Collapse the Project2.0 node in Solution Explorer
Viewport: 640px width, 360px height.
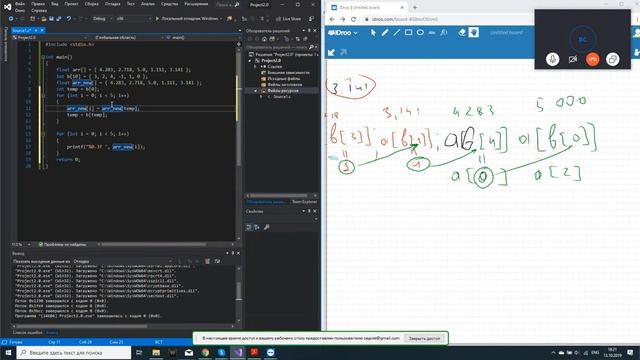pyautogui.click(x=250, y=60)
